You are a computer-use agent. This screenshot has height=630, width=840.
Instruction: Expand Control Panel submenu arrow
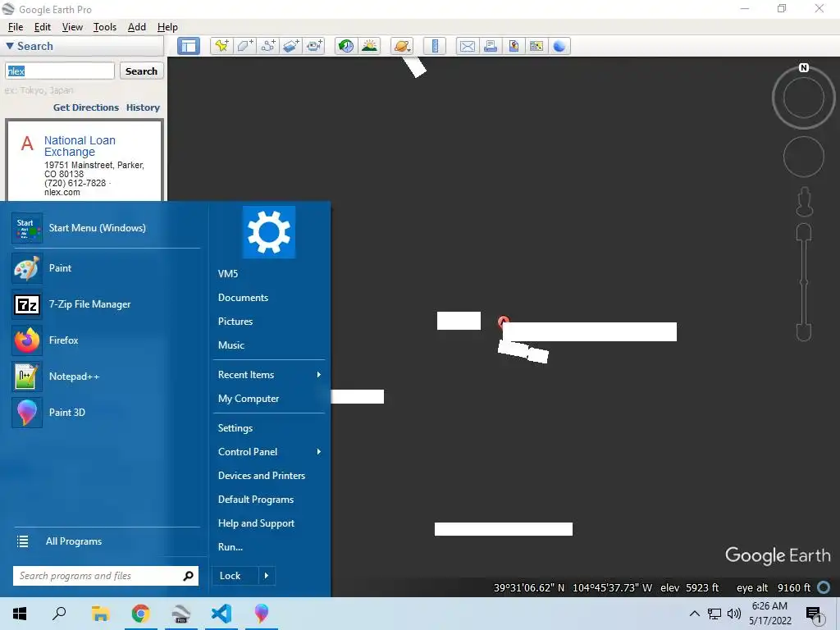click(x=319, y=452)
